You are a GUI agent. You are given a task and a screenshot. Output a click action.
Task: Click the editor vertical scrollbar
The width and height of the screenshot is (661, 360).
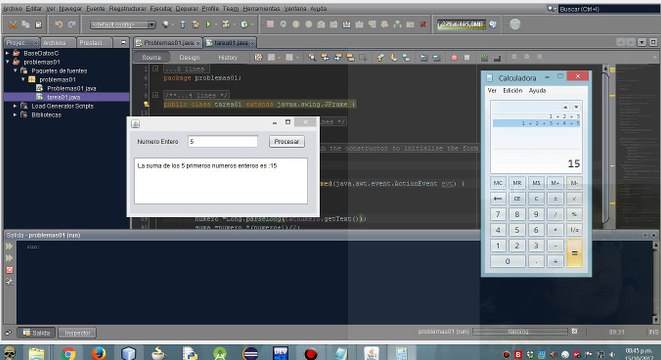(x=606, y=146)
